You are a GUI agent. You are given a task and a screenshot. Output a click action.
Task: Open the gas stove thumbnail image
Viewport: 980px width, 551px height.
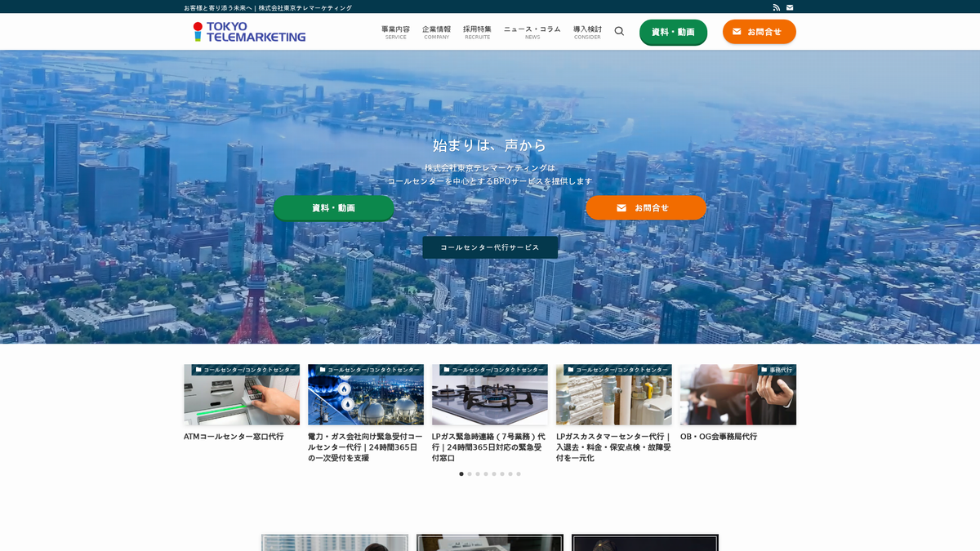click(x=490, y=394)
